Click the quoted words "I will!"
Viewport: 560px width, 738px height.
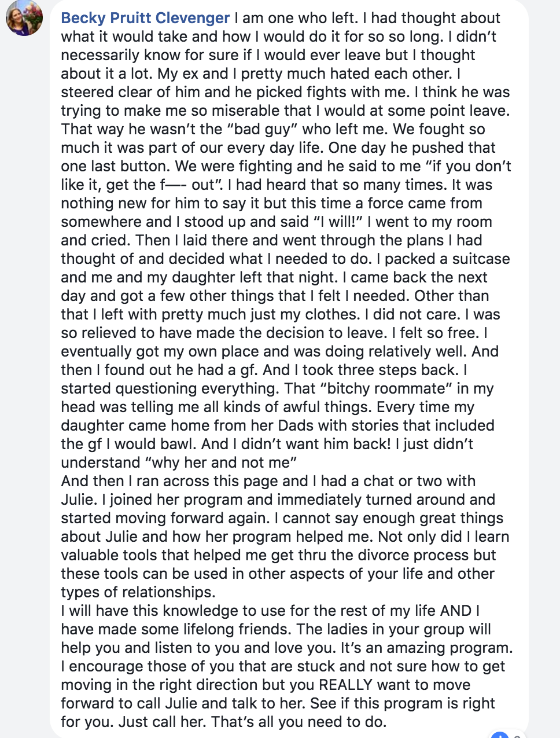pos(338,222)
